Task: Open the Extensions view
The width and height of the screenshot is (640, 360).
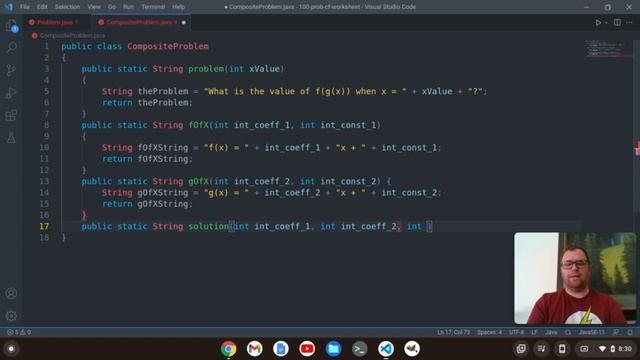Action: 11,115
